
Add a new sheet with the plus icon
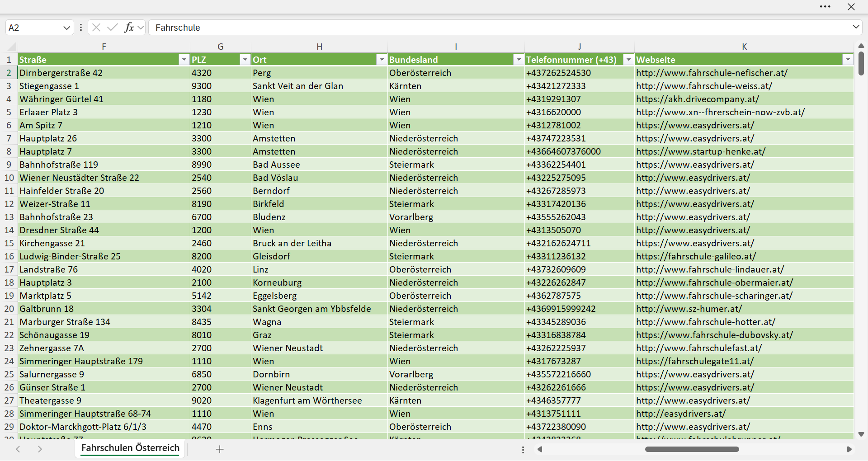(220, 449)
